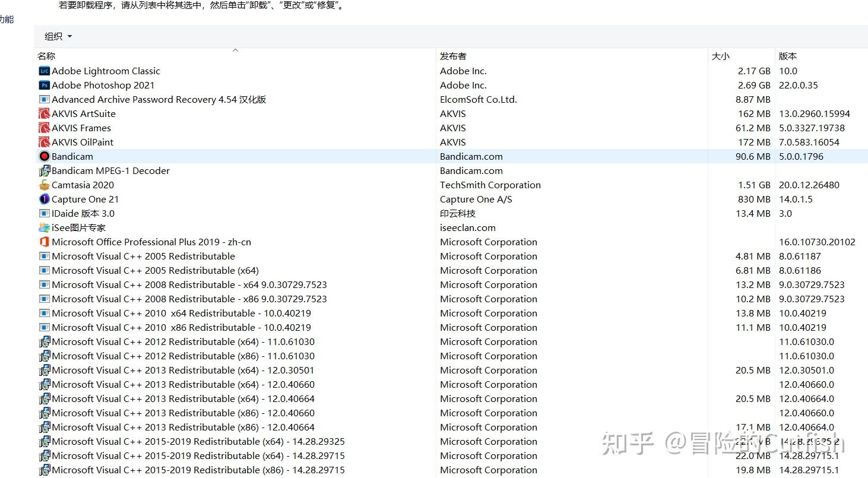
Task: Click icon of Visual C++ 2008 x64 9.0.30729.7523
Action: pos(44,284)
